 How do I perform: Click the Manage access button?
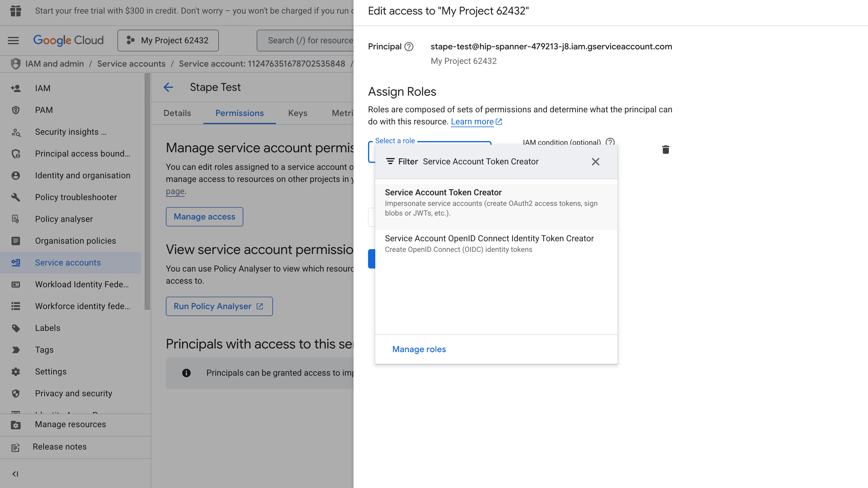coord(204,217)
